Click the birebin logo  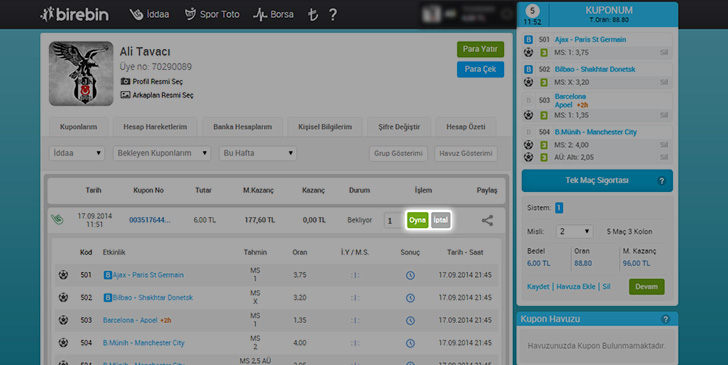(x=75, y=14)
